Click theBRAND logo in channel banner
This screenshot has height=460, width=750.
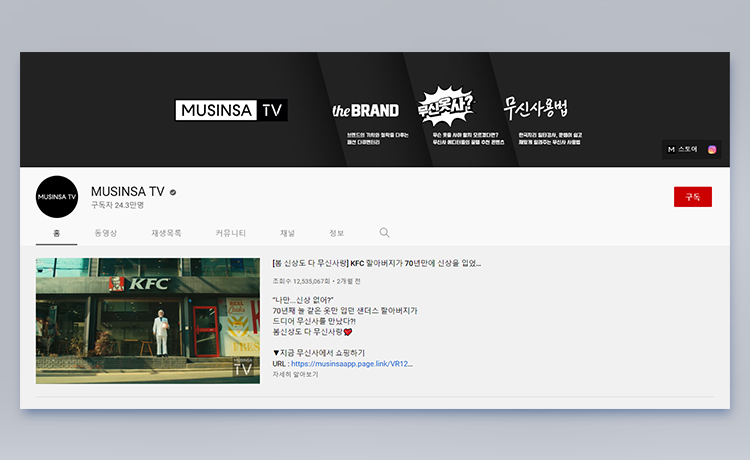[365, 110]
